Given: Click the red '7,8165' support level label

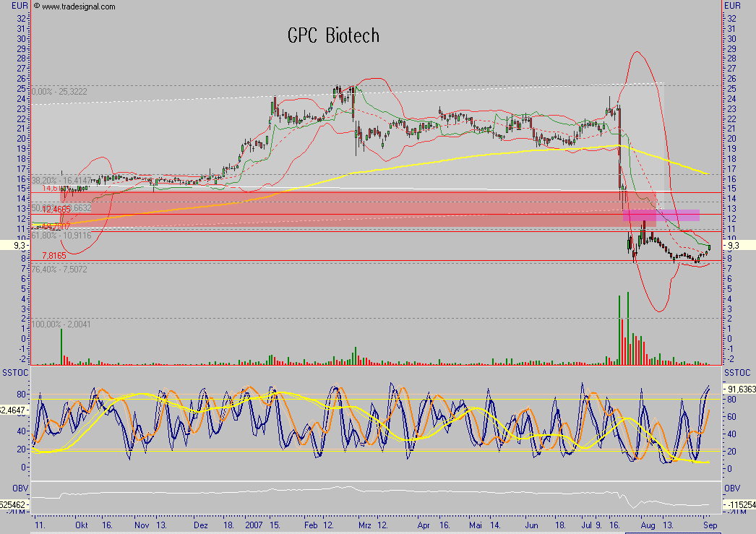Looking at the screenshot, I should point(54,255).
